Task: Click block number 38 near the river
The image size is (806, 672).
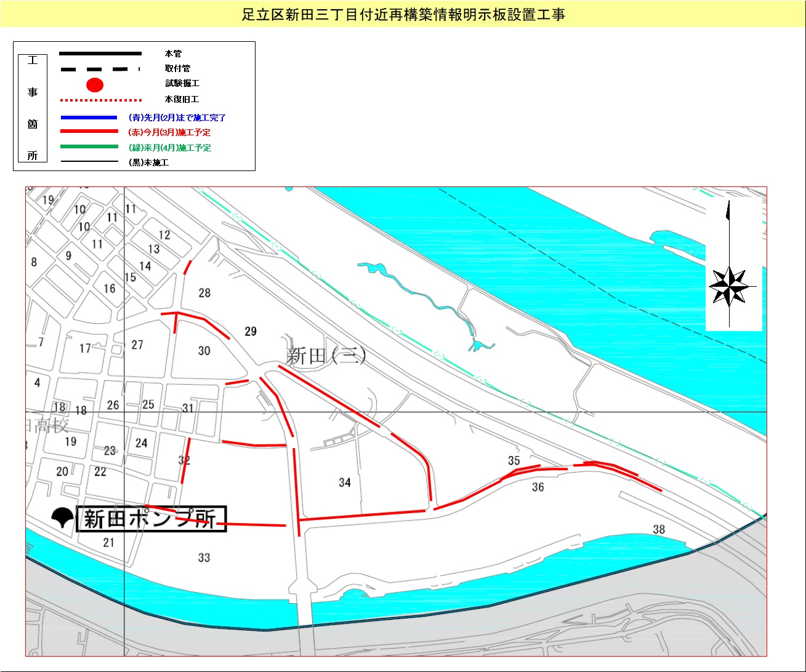Action: [x=659, y=529]
